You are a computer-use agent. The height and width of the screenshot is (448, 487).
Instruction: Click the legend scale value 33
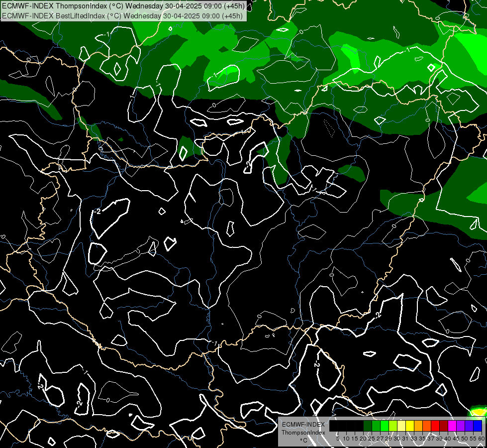414,439
